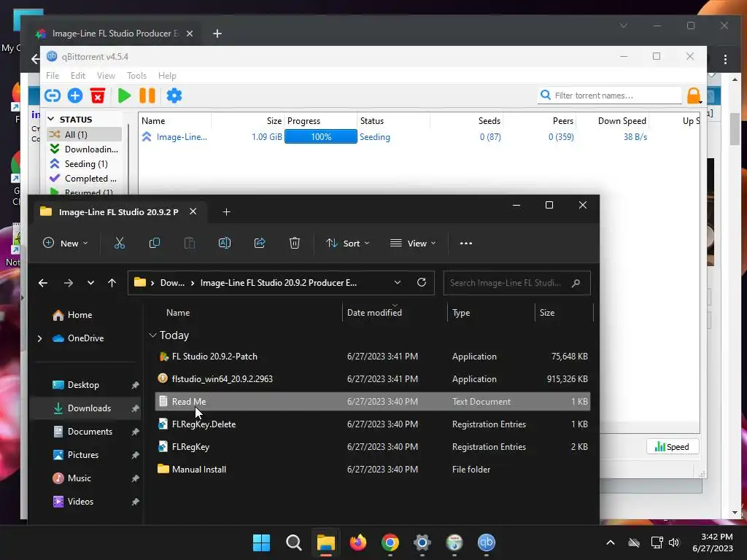Click the 100% progress bar of the torrent
The image size is (747, 560).
pyautogui.click(x=321, y=136)
